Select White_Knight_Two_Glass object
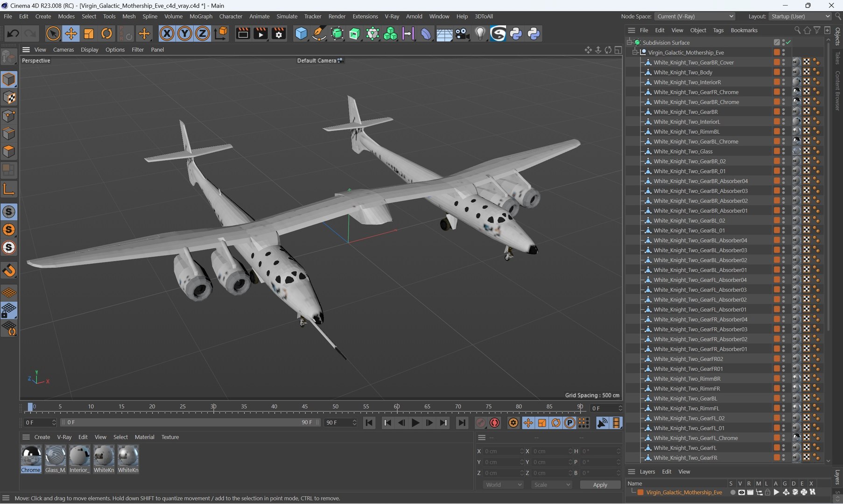 tap(683, 151)
